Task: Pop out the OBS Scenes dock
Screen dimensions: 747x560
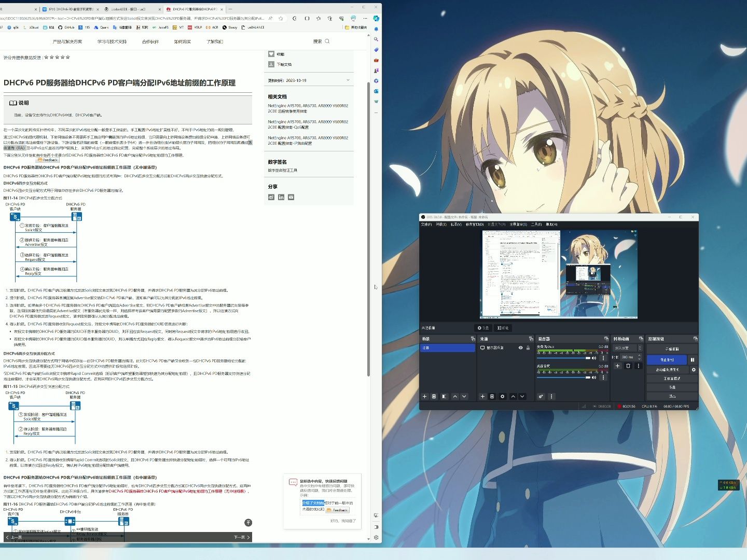Action: pos(473,339)
